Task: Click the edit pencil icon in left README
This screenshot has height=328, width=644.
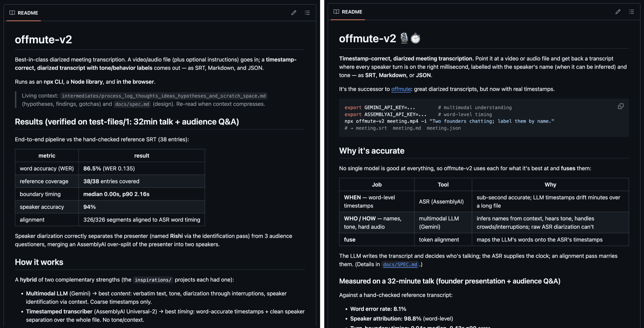Action: (294, 13)
